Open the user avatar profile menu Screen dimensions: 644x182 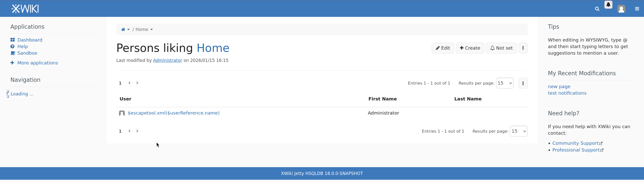pos(621,9)
